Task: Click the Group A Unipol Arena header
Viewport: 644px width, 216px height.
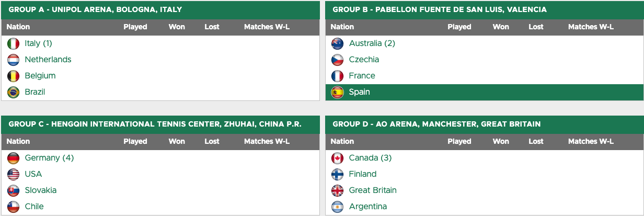Action: (160, 9)
